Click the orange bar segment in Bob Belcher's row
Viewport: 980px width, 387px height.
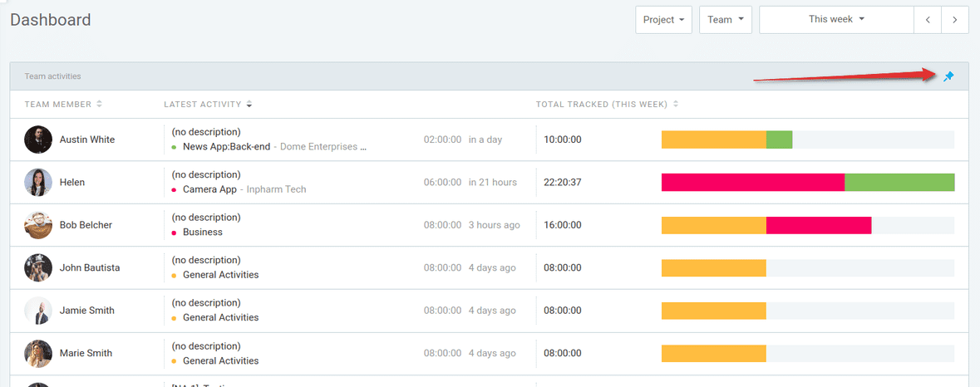(x=714, y=225)
